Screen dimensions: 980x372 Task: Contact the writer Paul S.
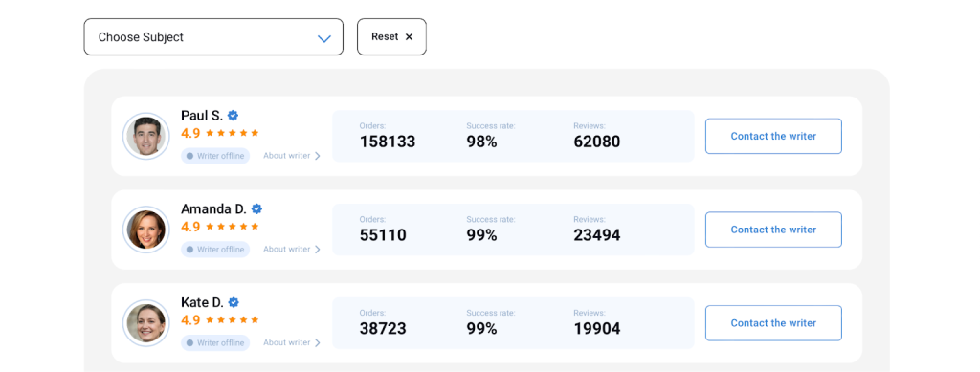(773, 136)
